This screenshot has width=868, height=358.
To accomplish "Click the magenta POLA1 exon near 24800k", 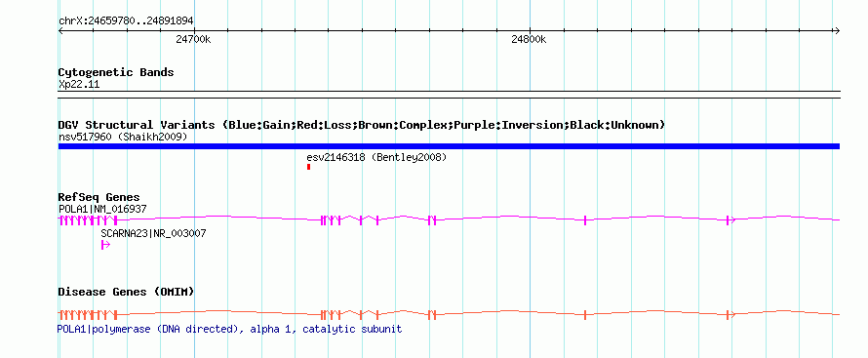I will pyautogui.click(x=585, y=220).
